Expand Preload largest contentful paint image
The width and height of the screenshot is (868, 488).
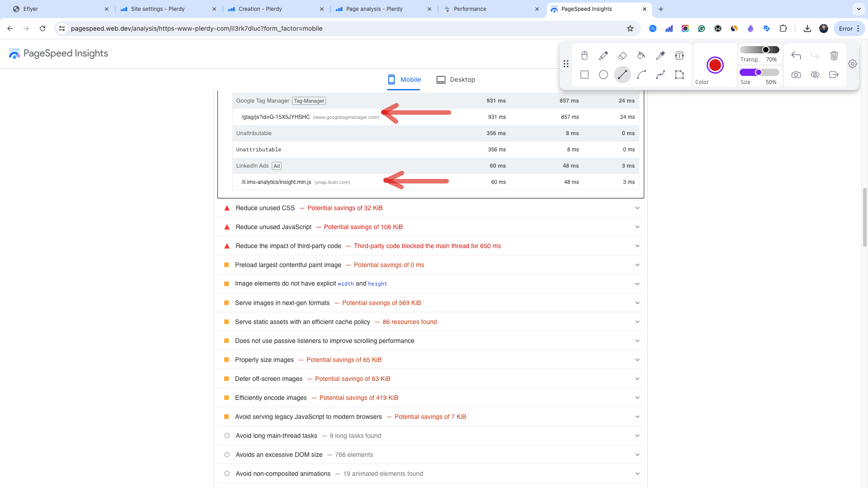click(x=431, y=265)
